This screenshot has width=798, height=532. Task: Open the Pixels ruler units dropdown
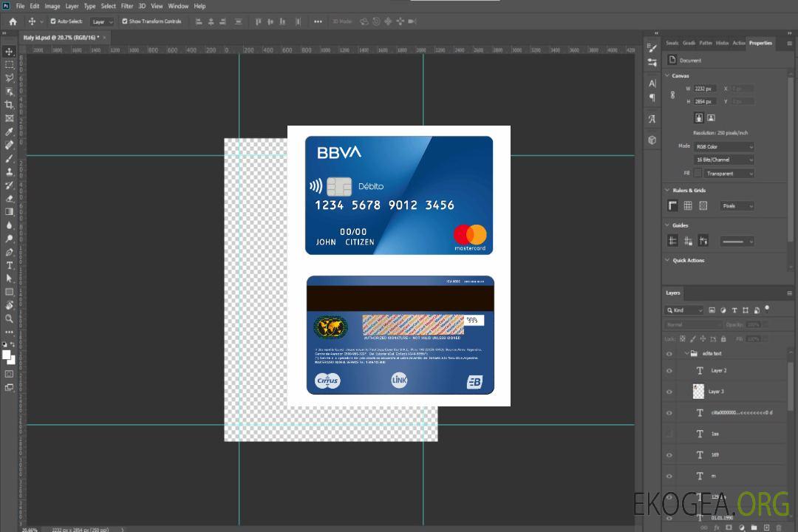pos(737,206)
